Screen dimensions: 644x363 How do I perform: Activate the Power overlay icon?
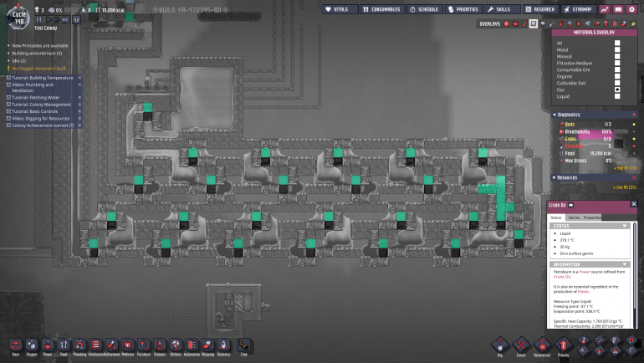point(515,23)
